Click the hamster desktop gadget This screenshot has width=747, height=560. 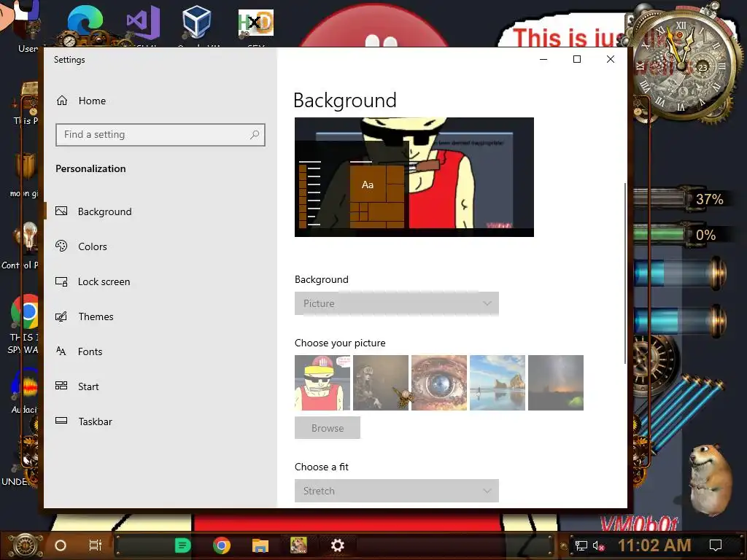click(711, 480)
